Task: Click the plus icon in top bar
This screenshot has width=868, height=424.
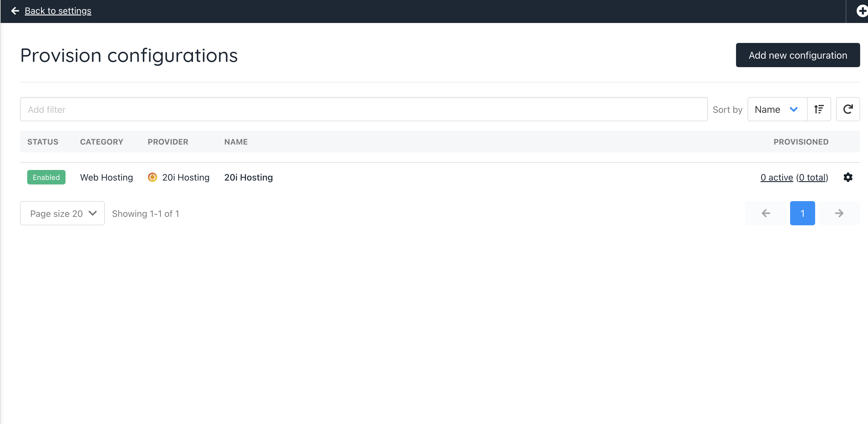Action: point(862,11)
